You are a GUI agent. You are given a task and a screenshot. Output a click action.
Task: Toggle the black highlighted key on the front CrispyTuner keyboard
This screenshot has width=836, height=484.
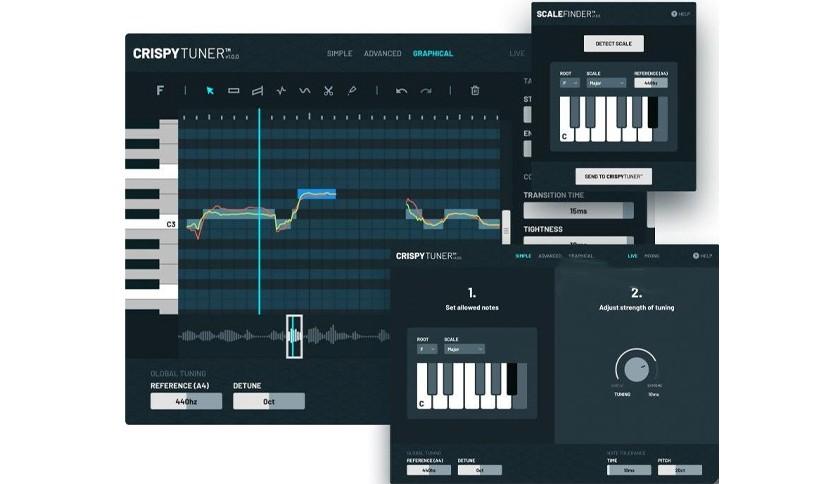point(512,379)
